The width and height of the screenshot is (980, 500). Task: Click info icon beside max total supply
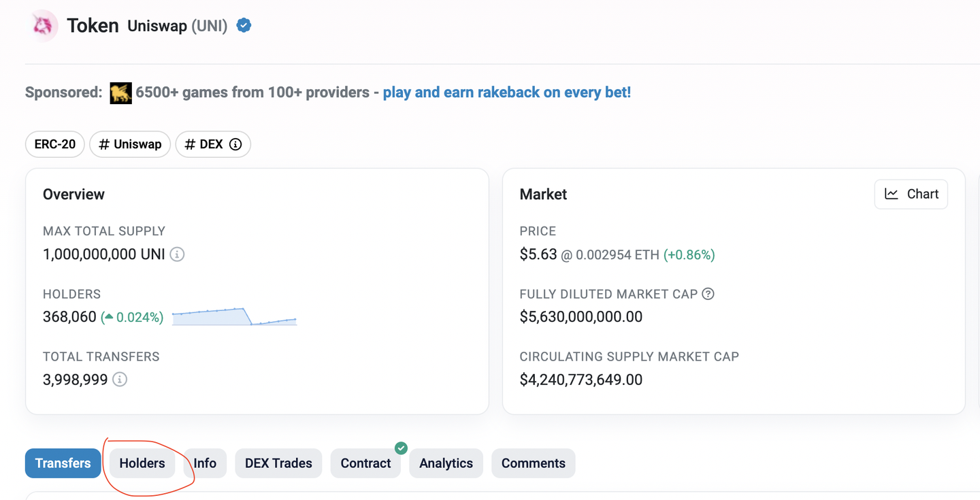[177, 254]
